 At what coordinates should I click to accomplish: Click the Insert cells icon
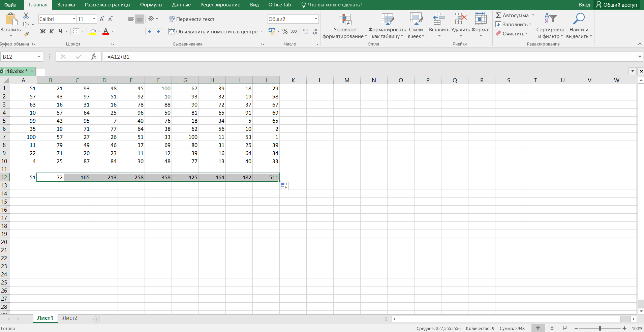439,19
